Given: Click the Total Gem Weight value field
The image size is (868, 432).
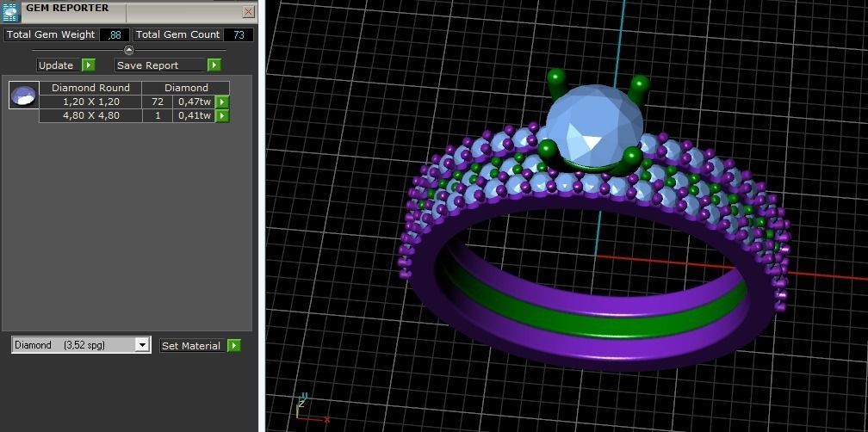Looking at the screenshot, I should (x=115, y=34).
